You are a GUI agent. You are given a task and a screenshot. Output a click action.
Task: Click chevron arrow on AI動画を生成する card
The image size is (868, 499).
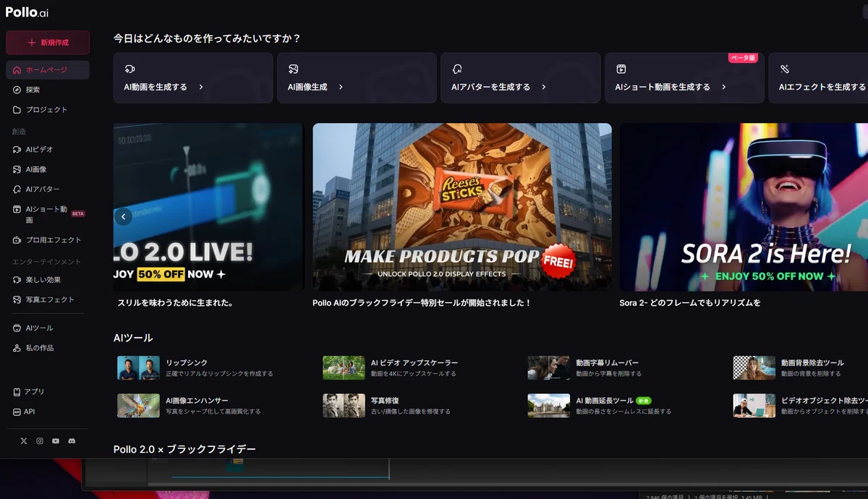tap(200, 87)
